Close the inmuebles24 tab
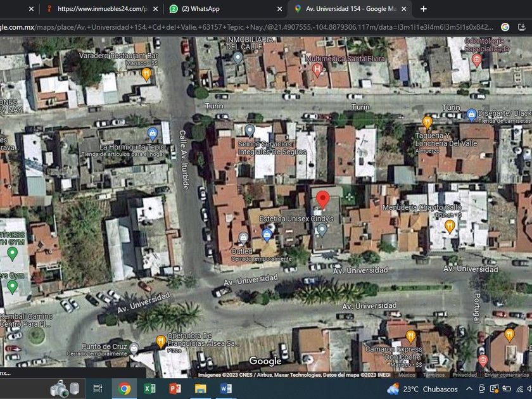Viewport: 532px width, 399px height. 155,9
